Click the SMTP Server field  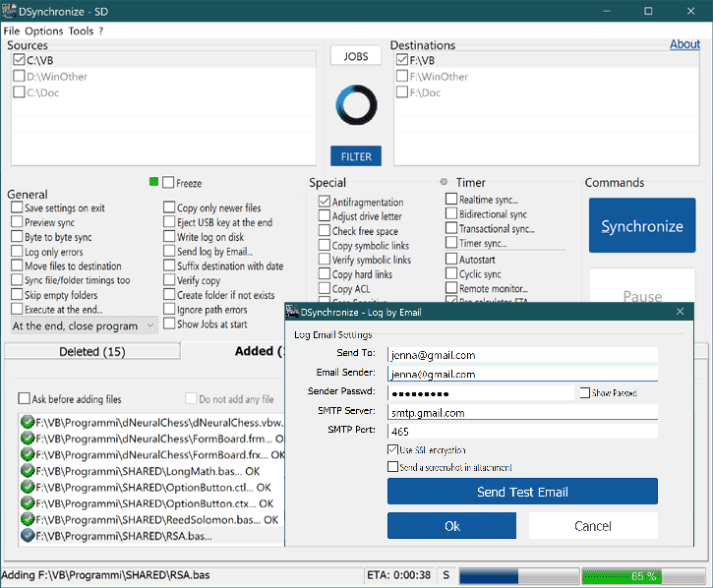point(522,412)
